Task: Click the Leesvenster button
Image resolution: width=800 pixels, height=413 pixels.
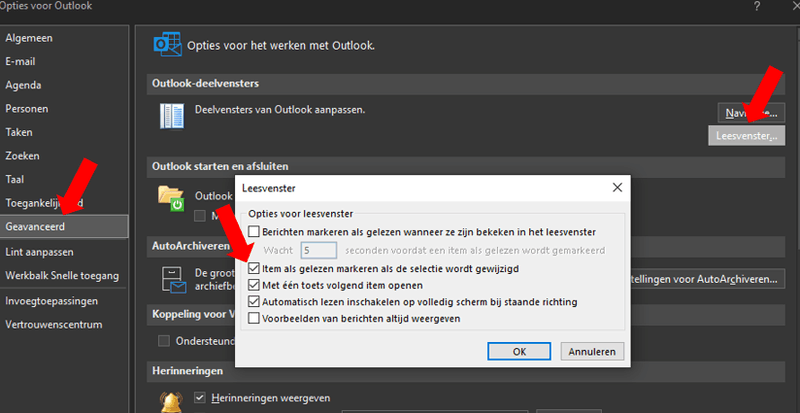Action: [746, 136]
